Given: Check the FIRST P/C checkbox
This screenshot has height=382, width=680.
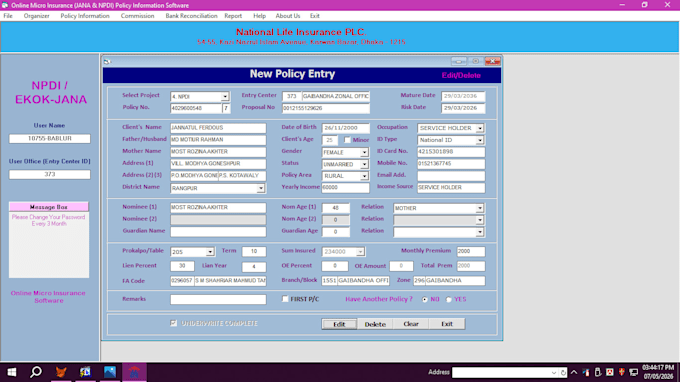Looking at the screenshot, I should pos(285,299).
